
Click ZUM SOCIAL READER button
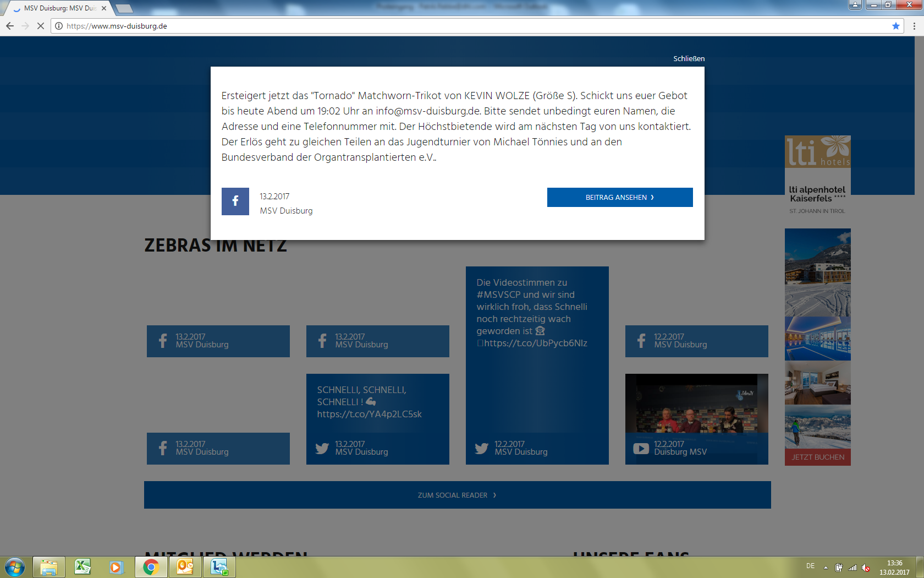[457, 495]
